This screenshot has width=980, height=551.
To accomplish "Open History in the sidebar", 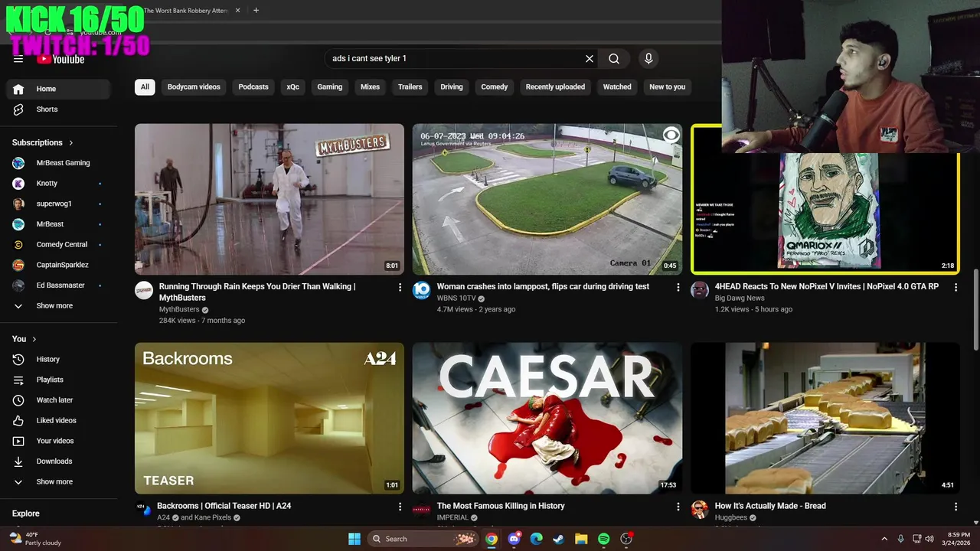I will (x=59, y=359).
